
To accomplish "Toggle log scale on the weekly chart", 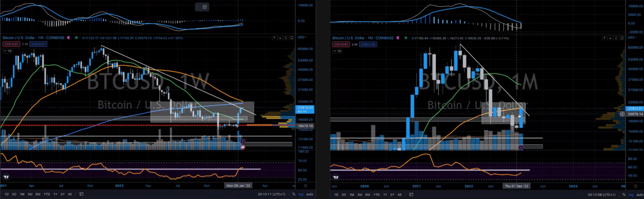I will pos(301,194).
